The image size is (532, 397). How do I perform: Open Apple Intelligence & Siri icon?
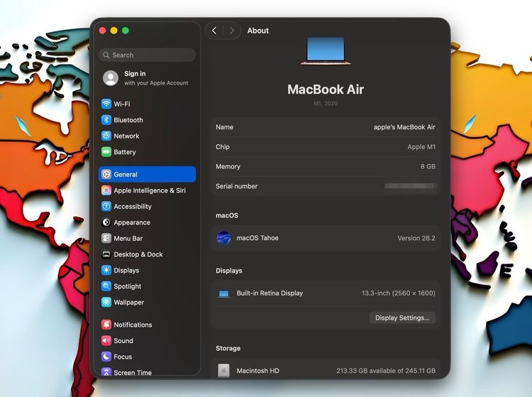pos(106,190)
